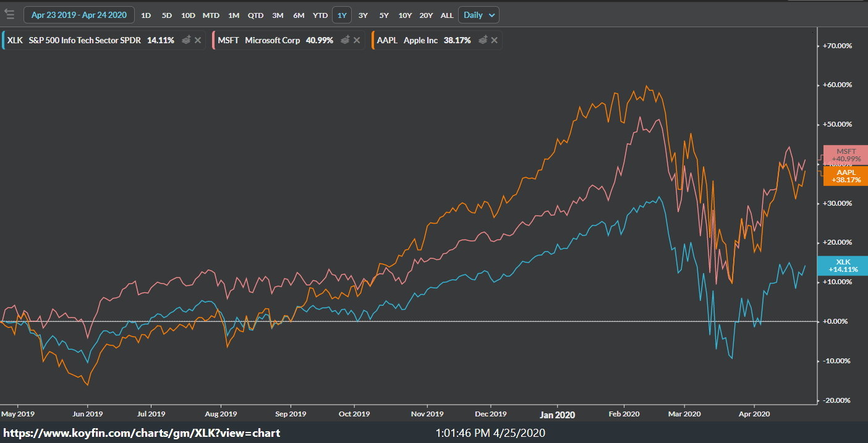Switch to the ALL time range

[447, 15]
